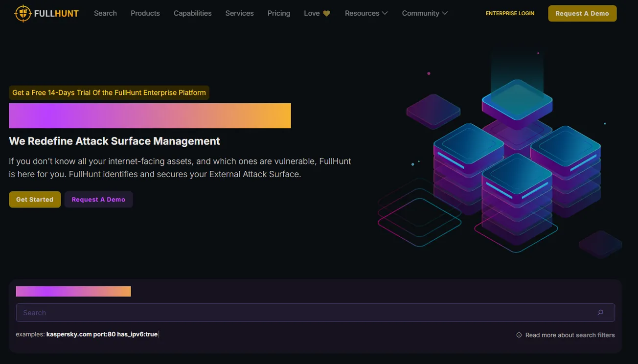Click the FullHunt shield logo icon
Image resolution: width=638 pixels, height=364 pixels.
click(x=22, y=13)
